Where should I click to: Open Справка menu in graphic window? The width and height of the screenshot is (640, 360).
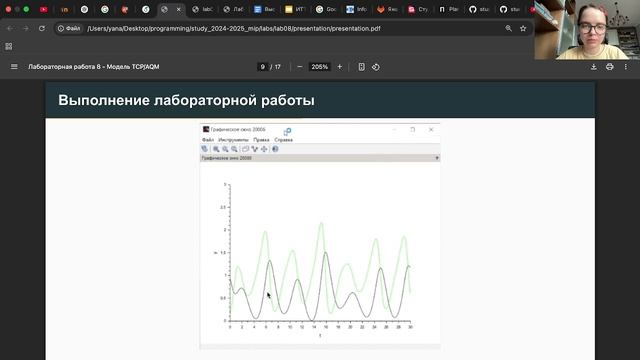click(x=283, y=140)
